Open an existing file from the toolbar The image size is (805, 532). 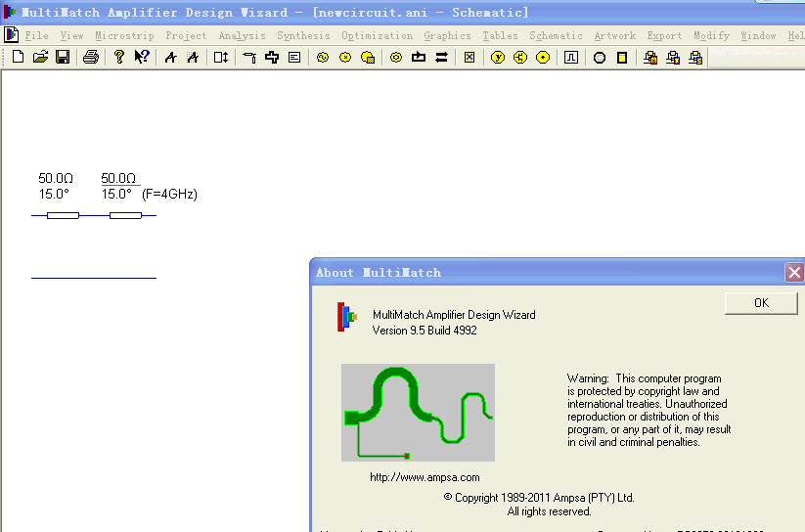coord(40,57)
